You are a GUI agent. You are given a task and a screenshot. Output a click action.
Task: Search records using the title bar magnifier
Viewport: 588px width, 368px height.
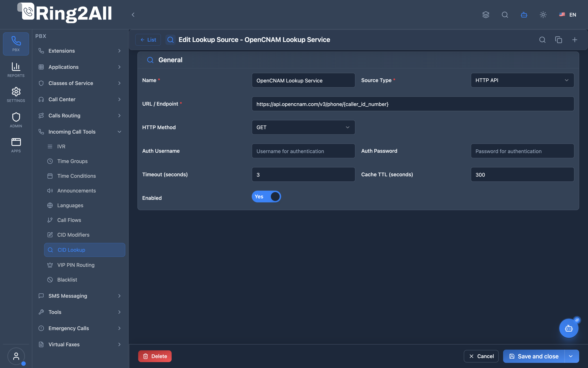[x=542, y=40]
